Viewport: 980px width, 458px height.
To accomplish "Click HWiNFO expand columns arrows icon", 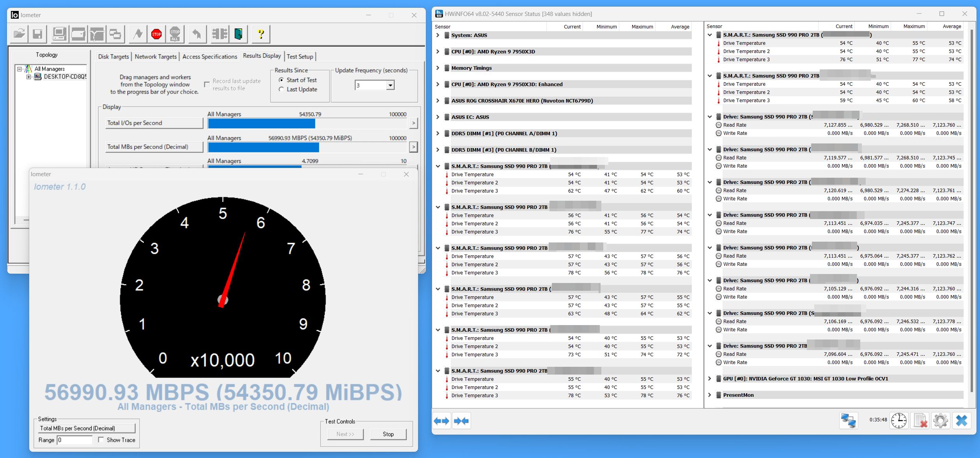I will click(x=442, y=421).
